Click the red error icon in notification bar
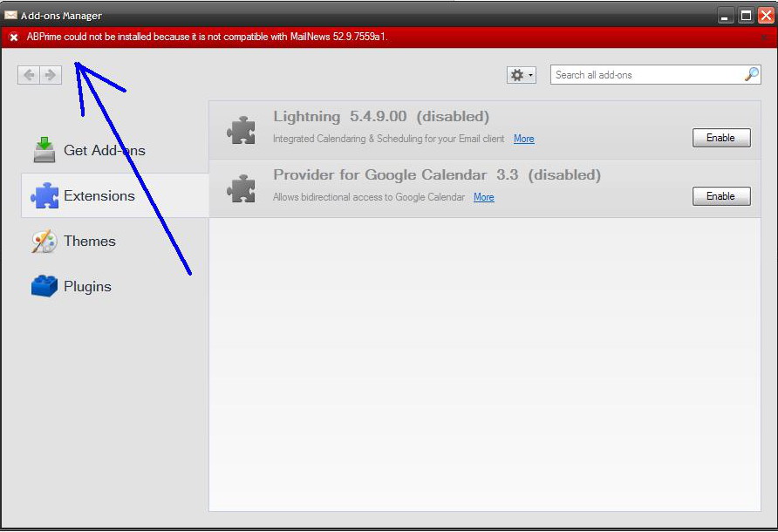The image size is (778, 532). [x=14, y=38]
